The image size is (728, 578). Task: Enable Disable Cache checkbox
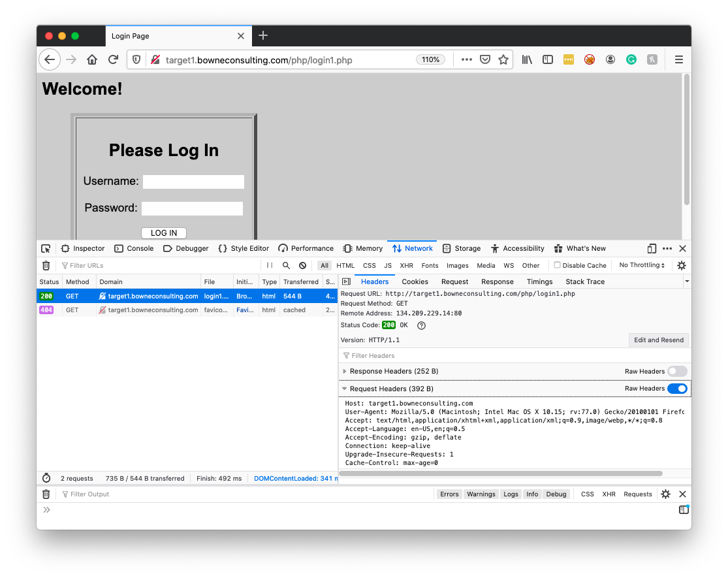point(557,265)
